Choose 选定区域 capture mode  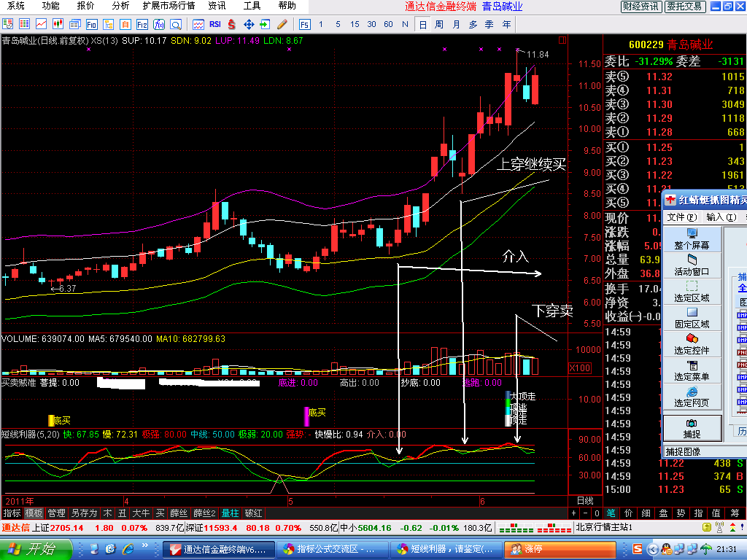pos(692,292)
